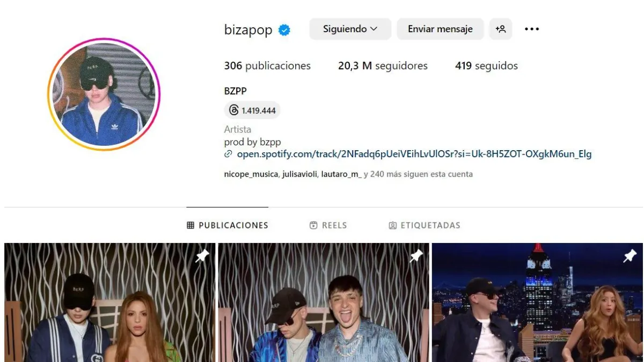This screenshot has width=644, height=362.
Task: Switch to the Reels tab
Action: 328,225
